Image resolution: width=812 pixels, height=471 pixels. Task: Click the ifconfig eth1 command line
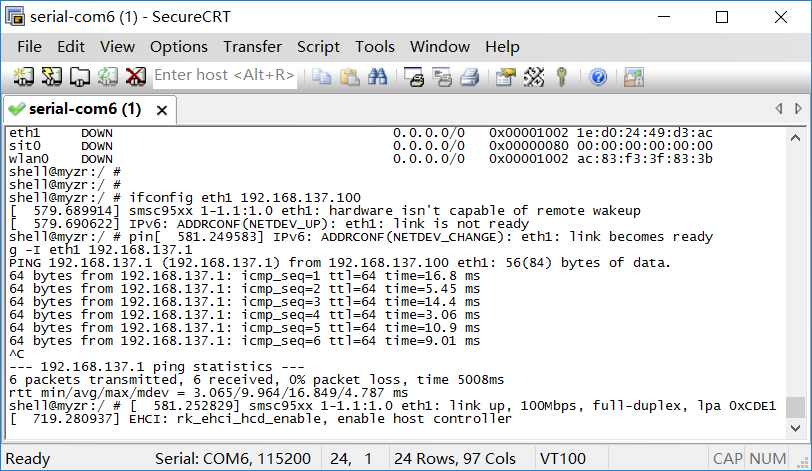(x=185, y=198)
